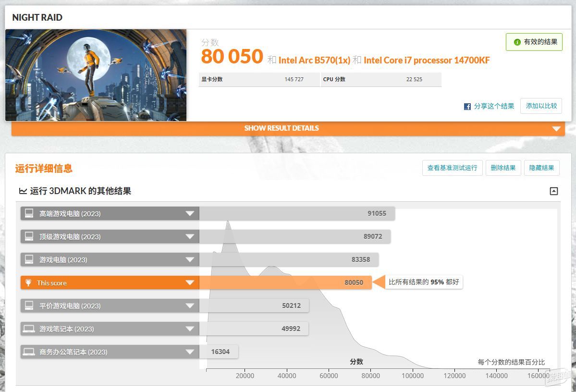
Task: Click the 运行详细信息 heading
Action: pyautogui.click(x=44, y=168)
